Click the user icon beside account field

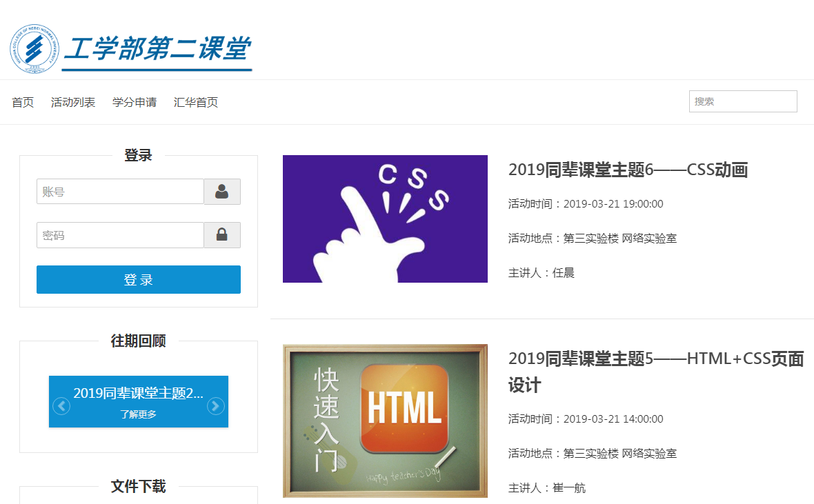(x=221, y=192)
